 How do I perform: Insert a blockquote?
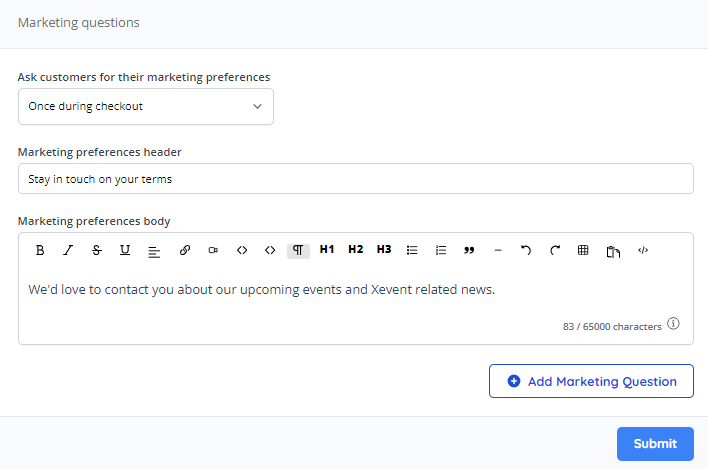(x=469, y=250)
